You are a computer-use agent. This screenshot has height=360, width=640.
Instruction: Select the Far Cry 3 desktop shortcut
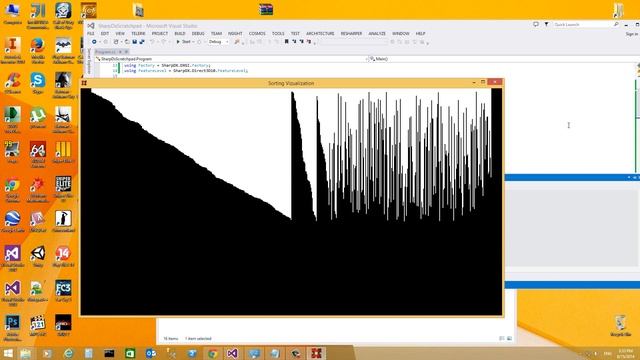(63, 291)
